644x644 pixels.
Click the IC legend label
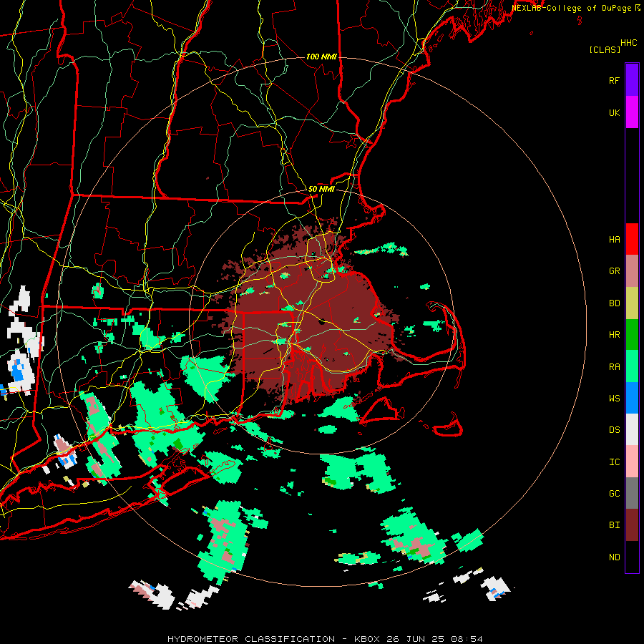pos(614,462)
